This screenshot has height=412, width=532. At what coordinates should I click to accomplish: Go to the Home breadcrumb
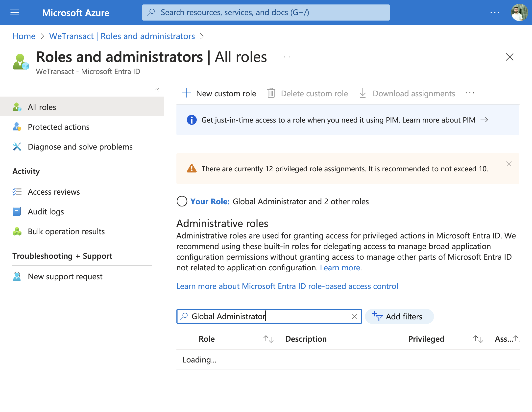pyautogui.click(x=24, y=36)
